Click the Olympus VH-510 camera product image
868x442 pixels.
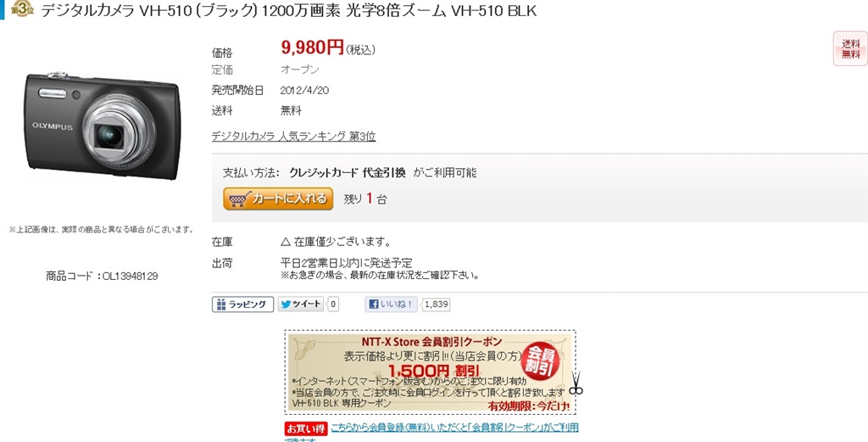pyautogui.click(x=103, y=126)
